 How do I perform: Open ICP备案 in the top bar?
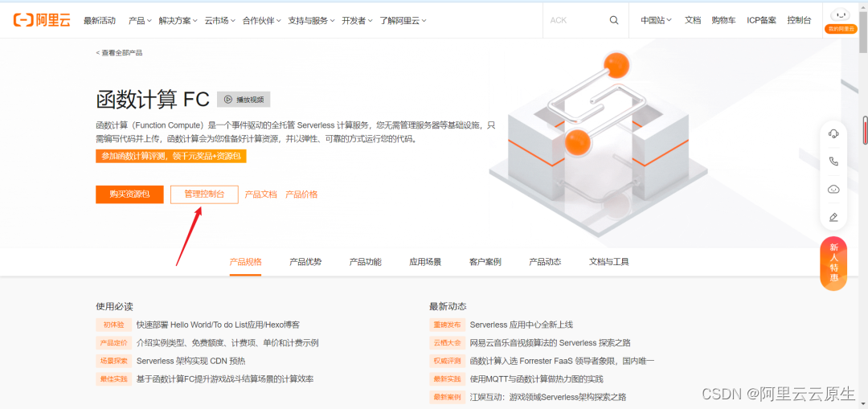pyautogui.click(x=761, y=20)
